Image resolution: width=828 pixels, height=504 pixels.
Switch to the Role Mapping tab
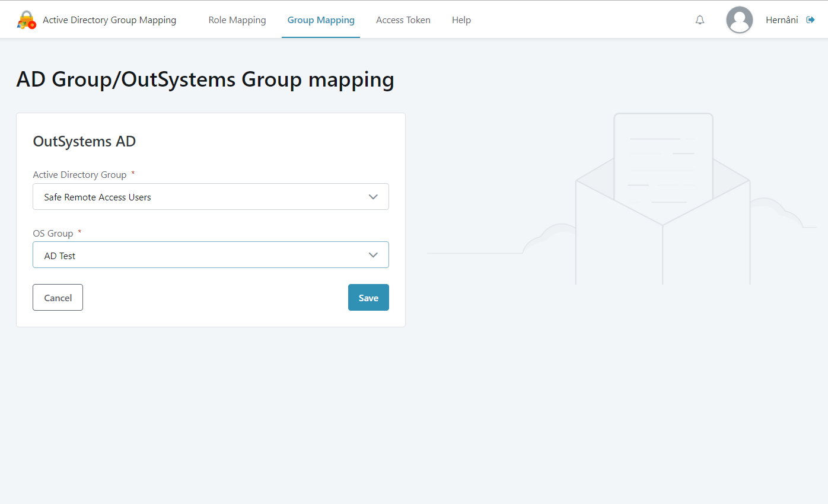(x=237, y=20)
